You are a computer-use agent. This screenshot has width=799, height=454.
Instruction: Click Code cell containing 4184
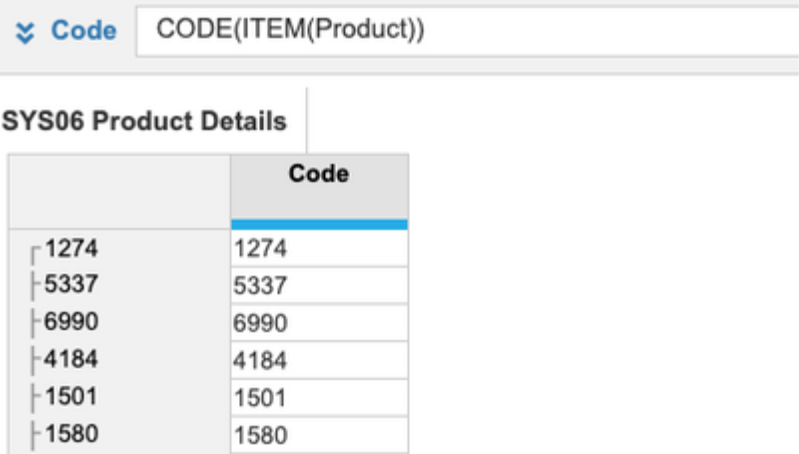coord(319,360)
